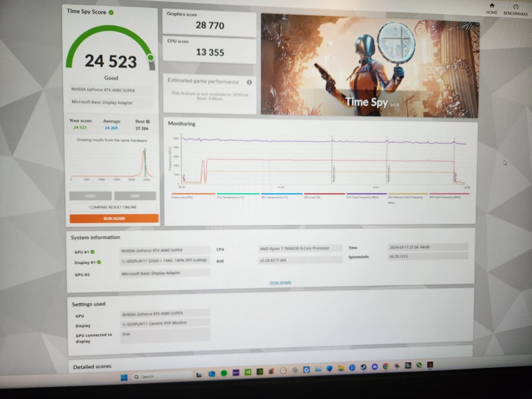Open File Explorer folder icon on taskbar

[341, 368]
